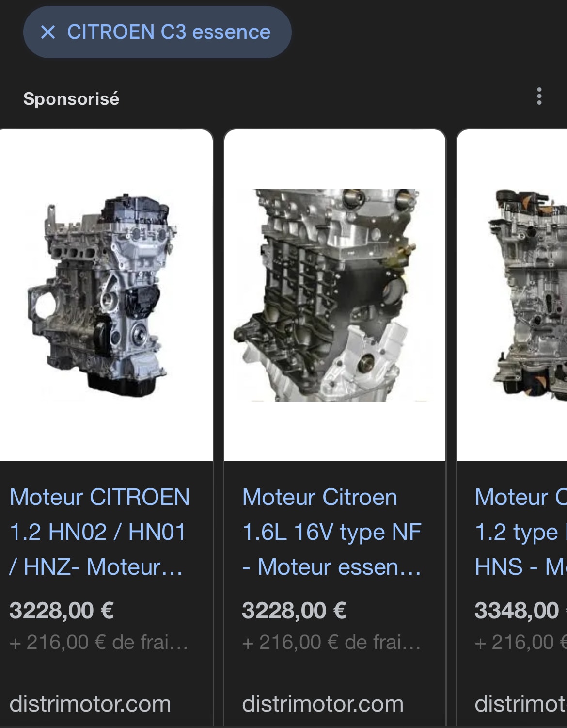Visit distrimotor.com from the second card
The height and width of the screenshot is (728, 567).
(x=323, y=704)
